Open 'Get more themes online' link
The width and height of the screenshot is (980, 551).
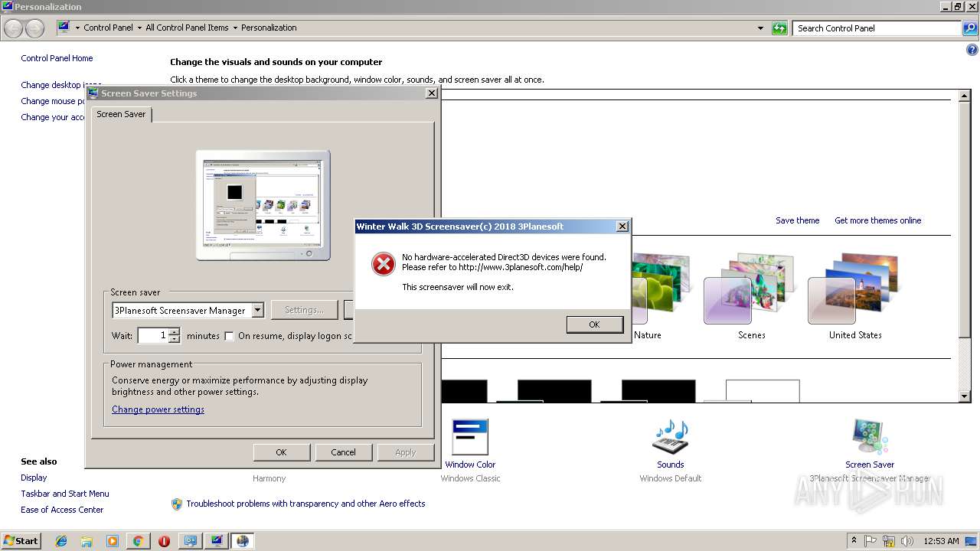click(877, 220)
